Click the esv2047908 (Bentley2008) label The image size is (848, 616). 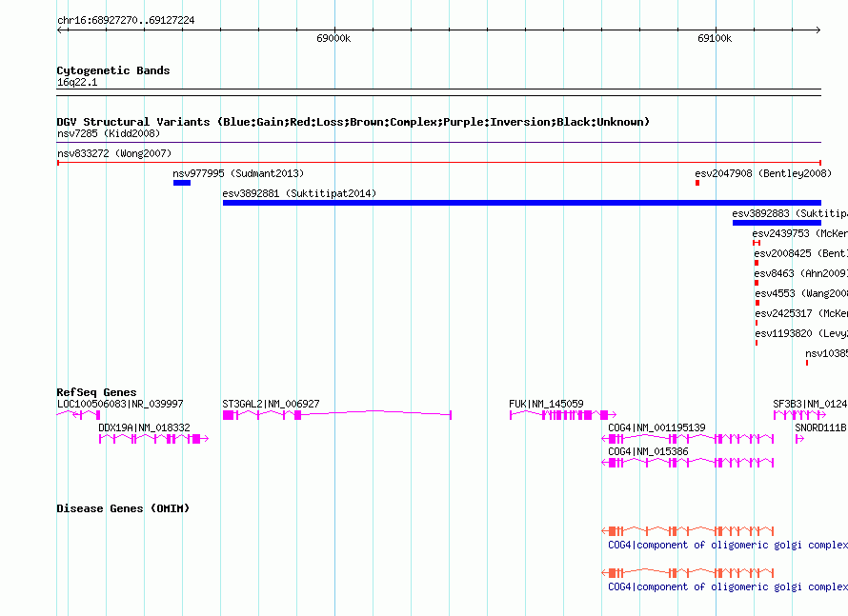[763, 173]
